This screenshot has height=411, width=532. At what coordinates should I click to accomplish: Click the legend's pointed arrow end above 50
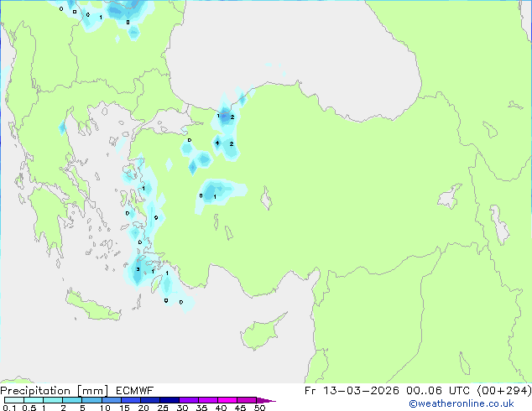(x=266, y=400)
